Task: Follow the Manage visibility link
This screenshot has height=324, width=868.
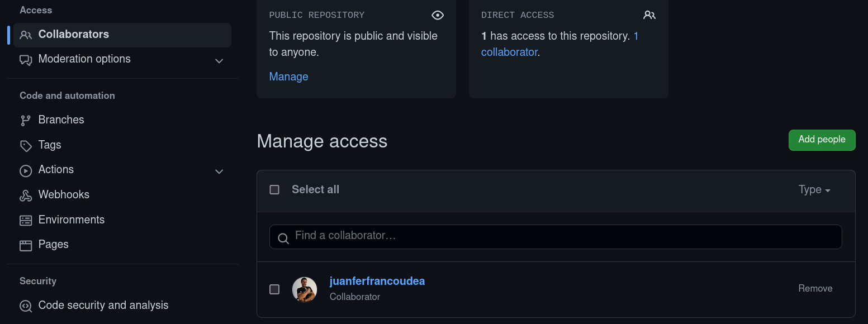Action: click(288, 77)
